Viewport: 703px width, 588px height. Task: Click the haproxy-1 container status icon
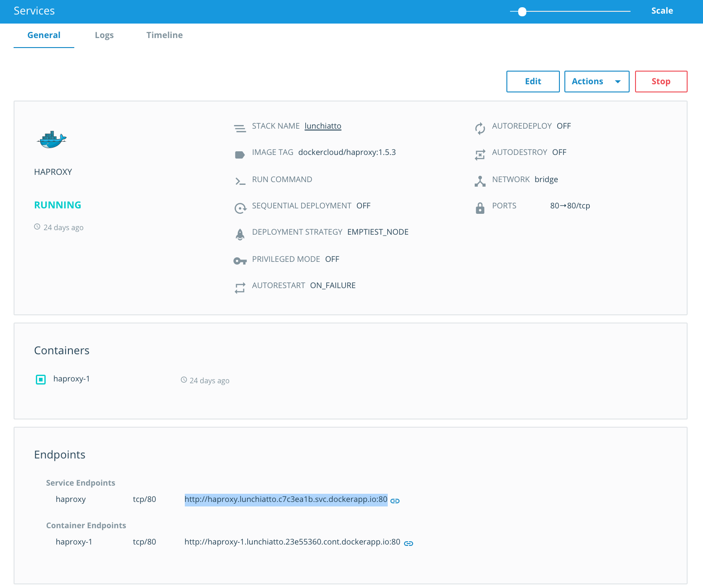point(41,380)
